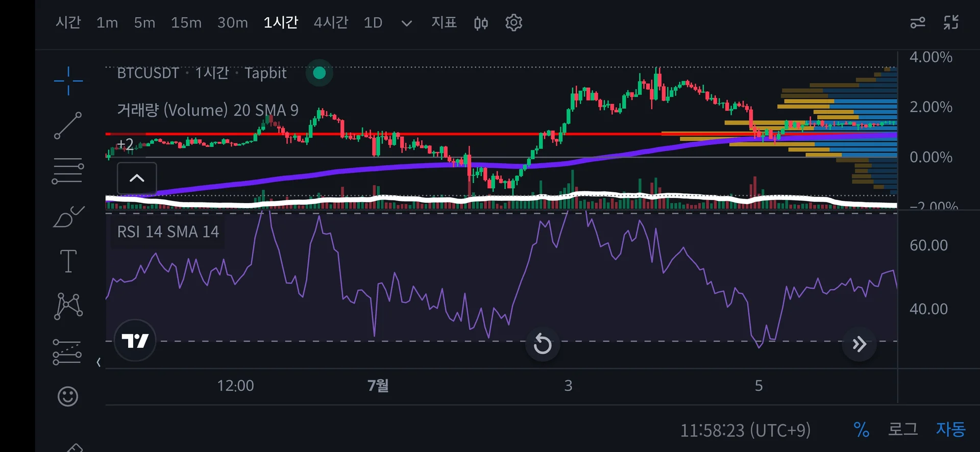Open the emoji sticker picker
The height and width of the screenshot is (452, 980).
(x=68, y=396)
